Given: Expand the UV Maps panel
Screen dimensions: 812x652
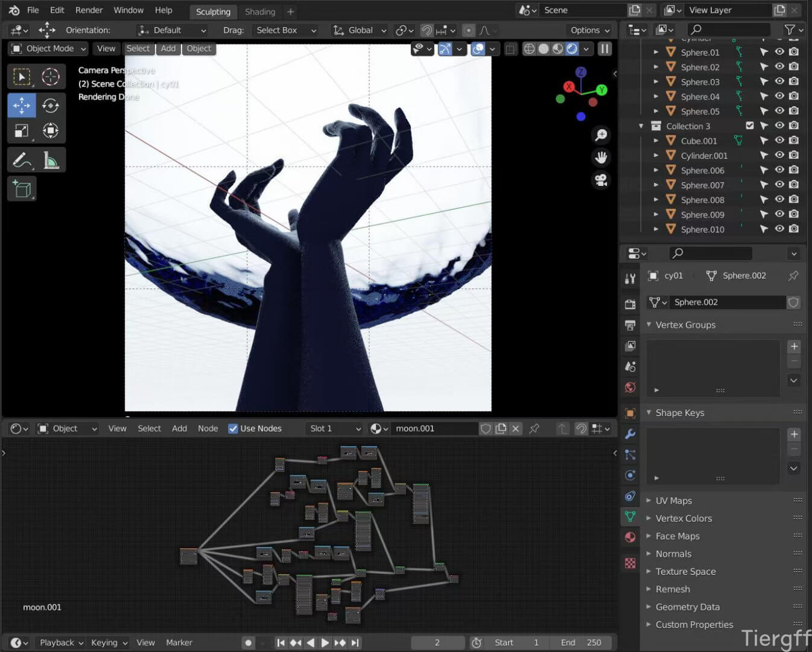Looking at the screenshot, I should pos(673,500).
